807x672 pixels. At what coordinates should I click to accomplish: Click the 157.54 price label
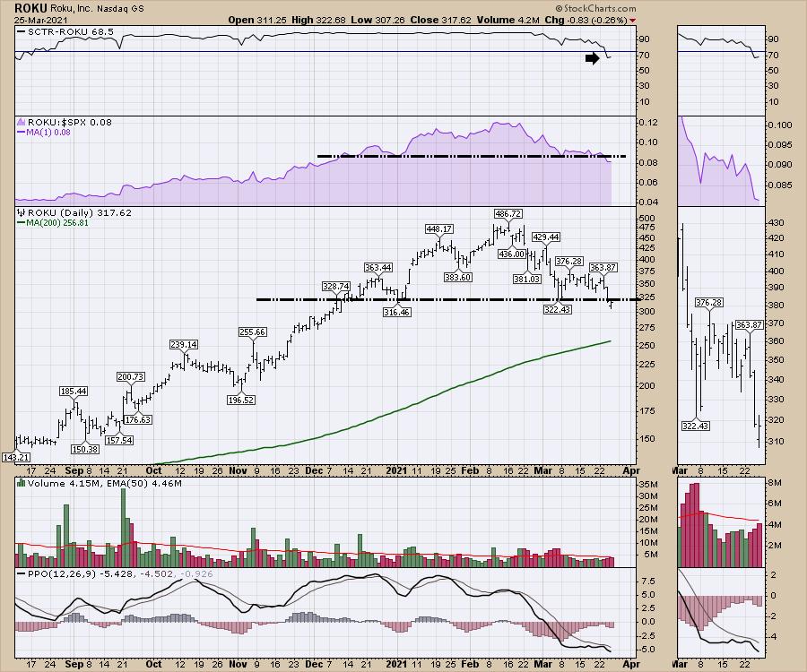[119, 441]
